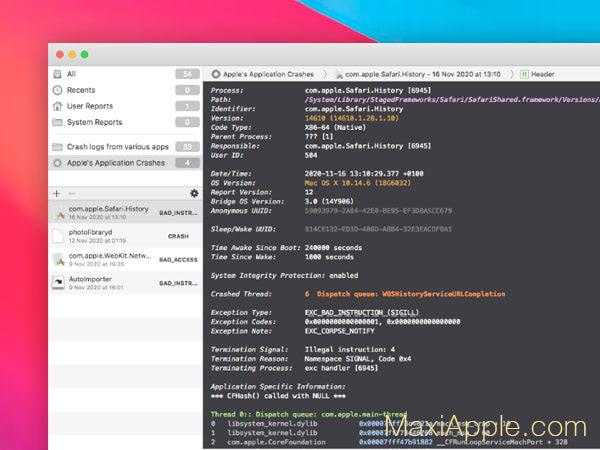The width and height of the screenshot is (600, 450).
Task: Open System Reports folder
Action: [x=125, y=122]
